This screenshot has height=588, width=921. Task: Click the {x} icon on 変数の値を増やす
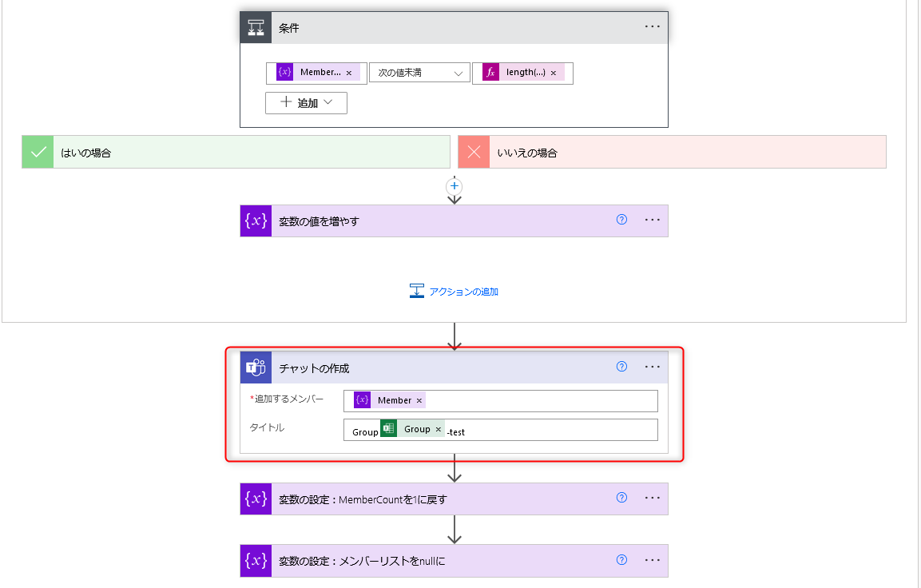255,220
